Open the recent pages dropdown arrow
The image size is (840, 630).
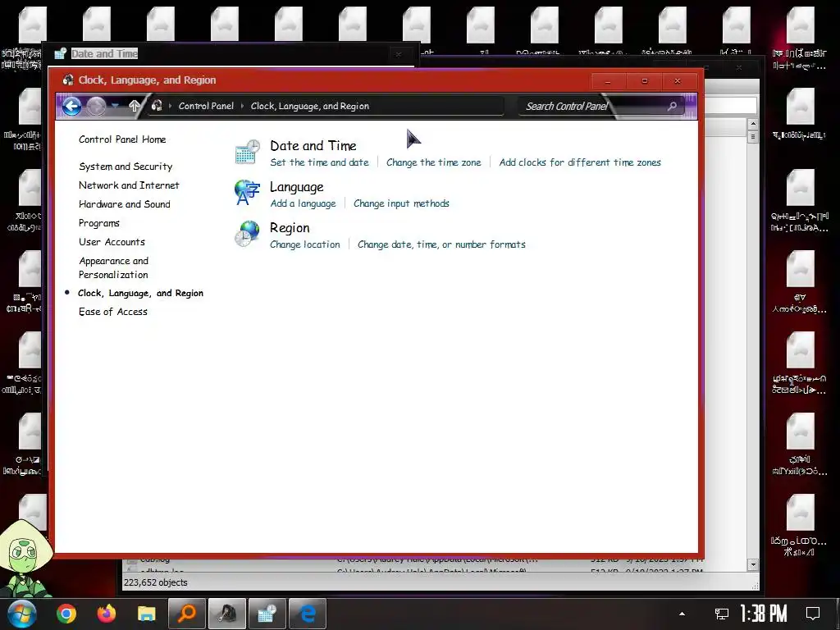coord(115,106)
